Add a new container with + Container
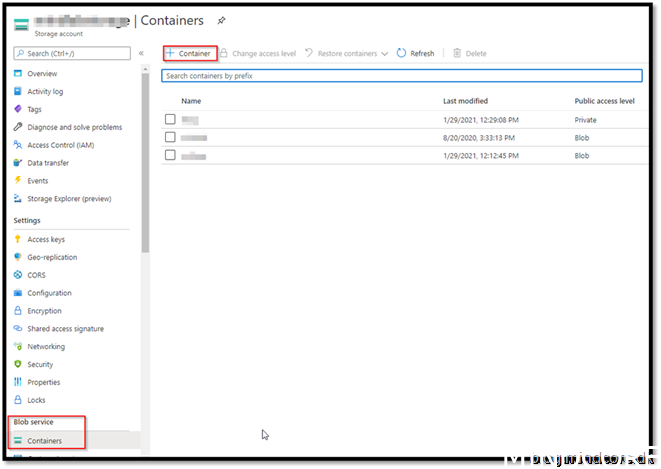 click(188, 53)
